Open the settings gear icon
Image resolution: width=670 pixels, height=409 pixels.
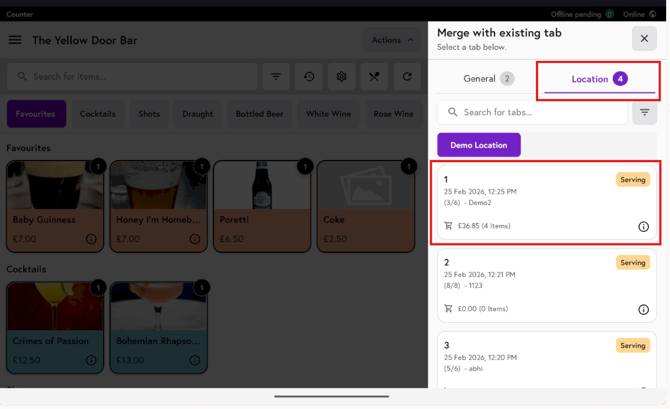[341, 77]
